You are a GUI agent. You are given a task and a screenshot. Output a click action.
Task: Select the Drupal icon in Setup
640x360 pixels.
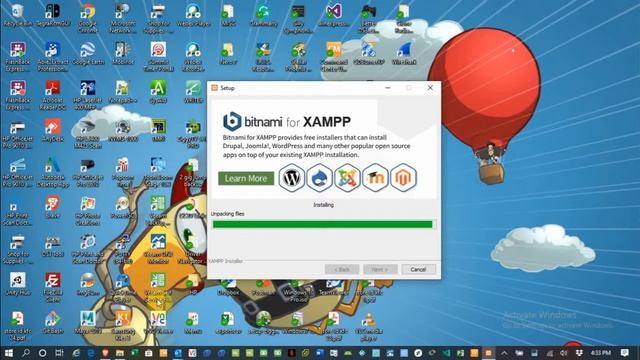pyautogui.click(x=320, y=178)
